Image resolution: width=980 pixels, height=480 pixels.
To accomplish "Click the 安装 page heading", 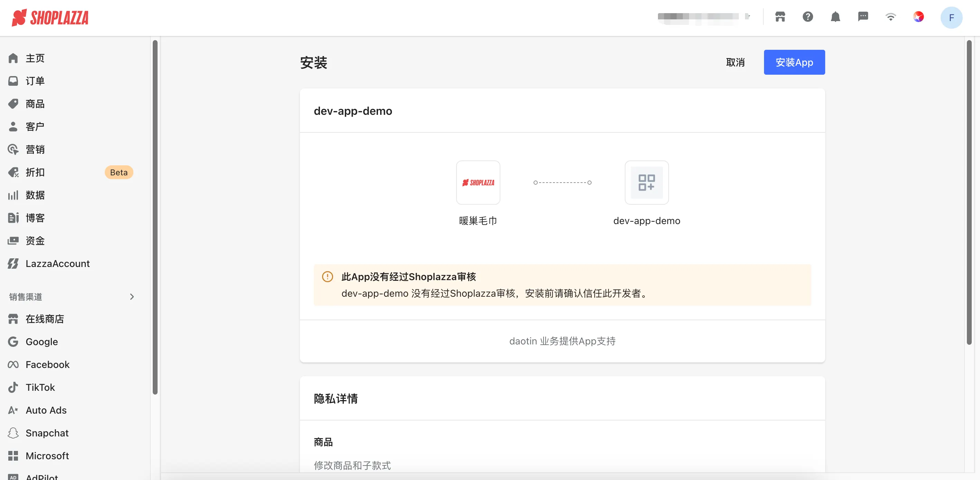I will (x=313, y=63).
